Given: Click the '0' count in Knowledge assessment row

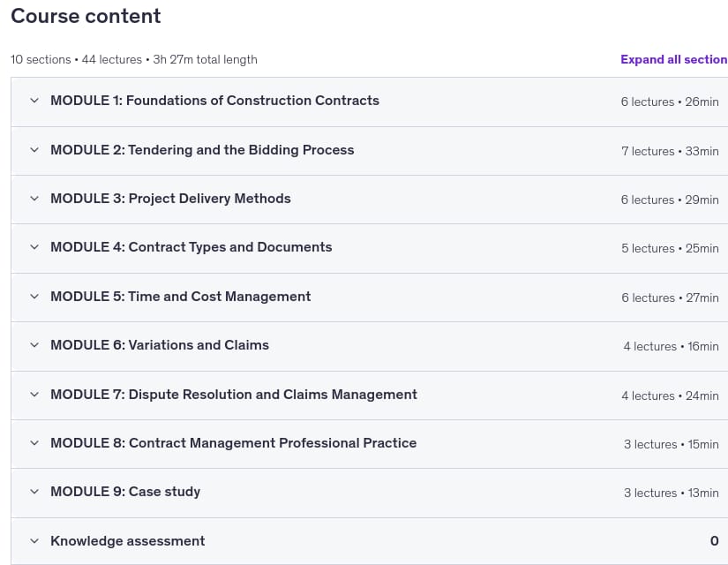Looking at the screenshot, I should [714, 541].
